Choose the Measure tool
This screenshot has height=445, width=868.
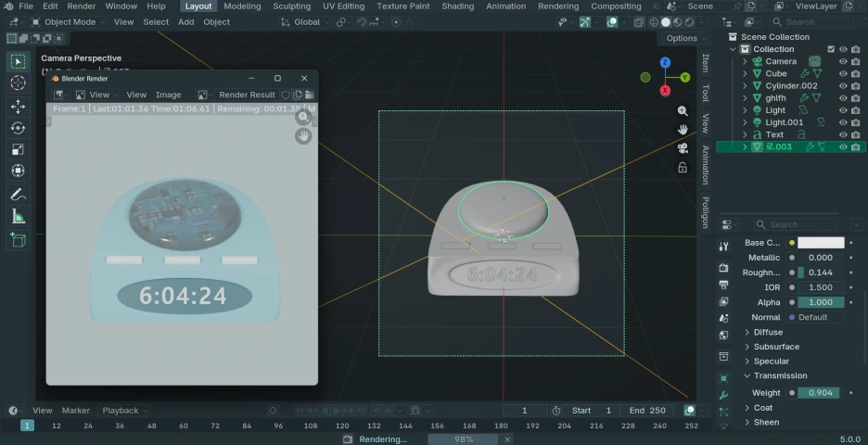[18, 217]
